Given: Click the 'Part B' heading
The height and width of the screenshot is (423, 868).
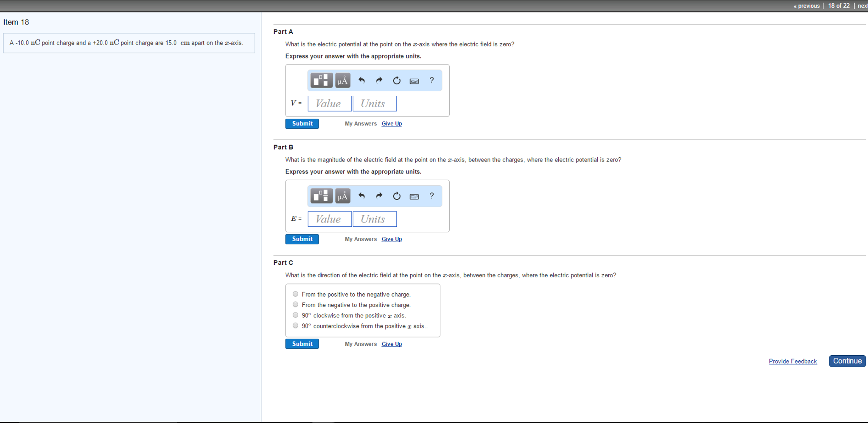Looking at the screenshot, I should (283, 147).
